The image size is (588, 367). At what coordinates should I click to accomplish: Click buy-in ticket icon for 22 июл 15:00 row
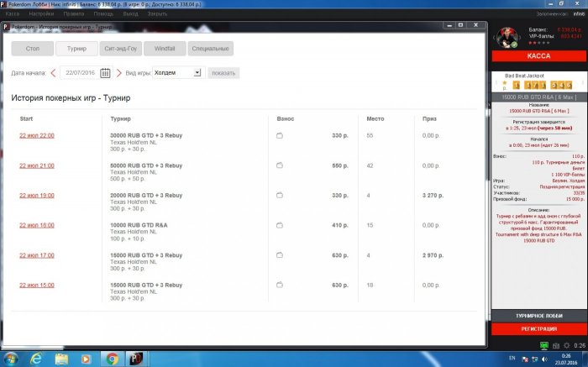click(280, 285)
